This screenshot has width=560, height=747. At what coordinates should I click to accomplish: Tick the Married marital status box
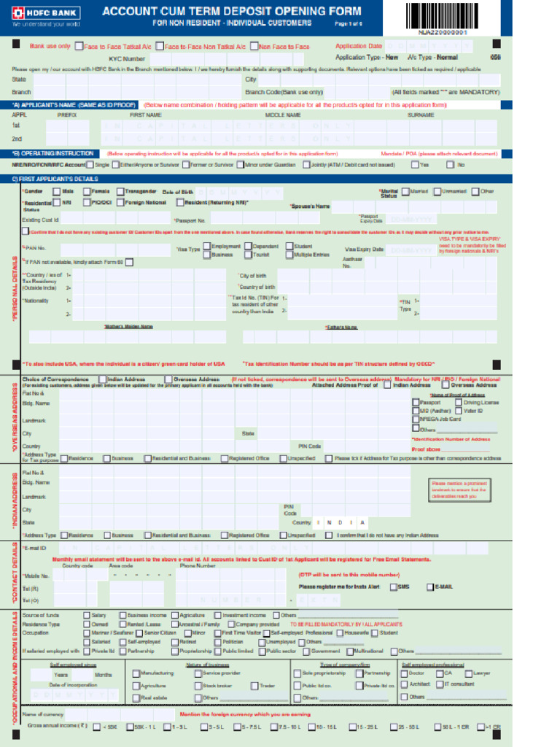tap(405, 192)
